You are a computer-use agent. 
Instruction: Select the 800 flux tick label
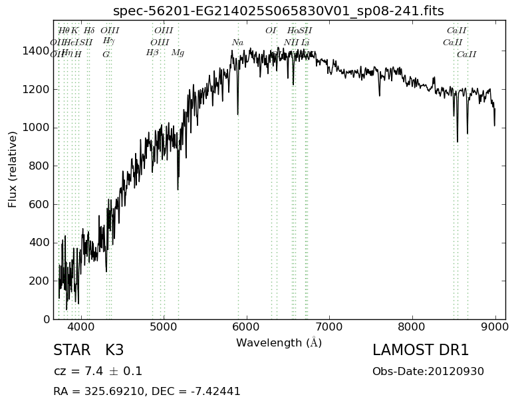point(39,166)
